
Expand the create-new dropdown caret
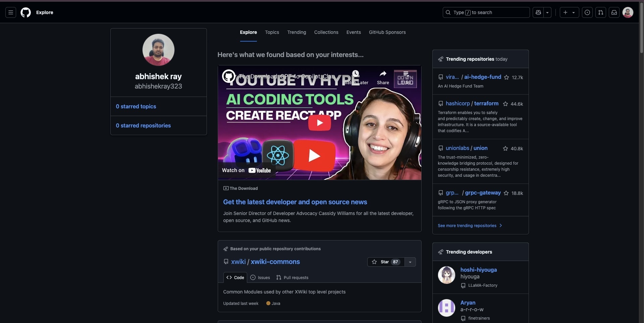pyautogui.click(x=574, y=12)
